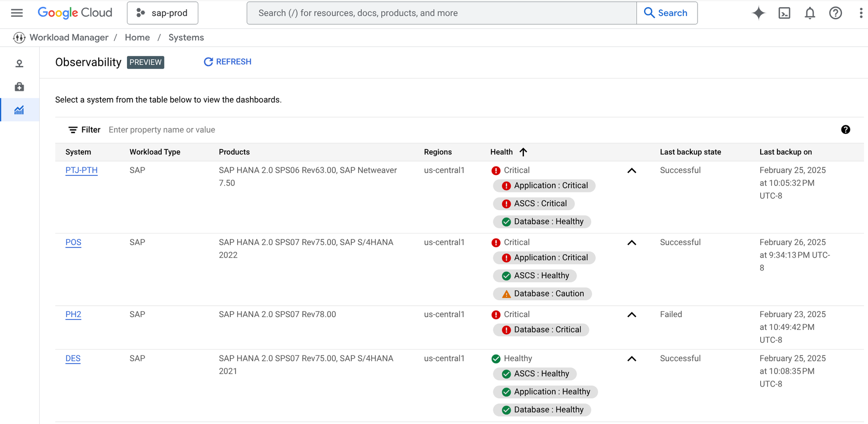The image size is (868, 424).
Task: Sort by Last backup on header
Action: [786, 152]
